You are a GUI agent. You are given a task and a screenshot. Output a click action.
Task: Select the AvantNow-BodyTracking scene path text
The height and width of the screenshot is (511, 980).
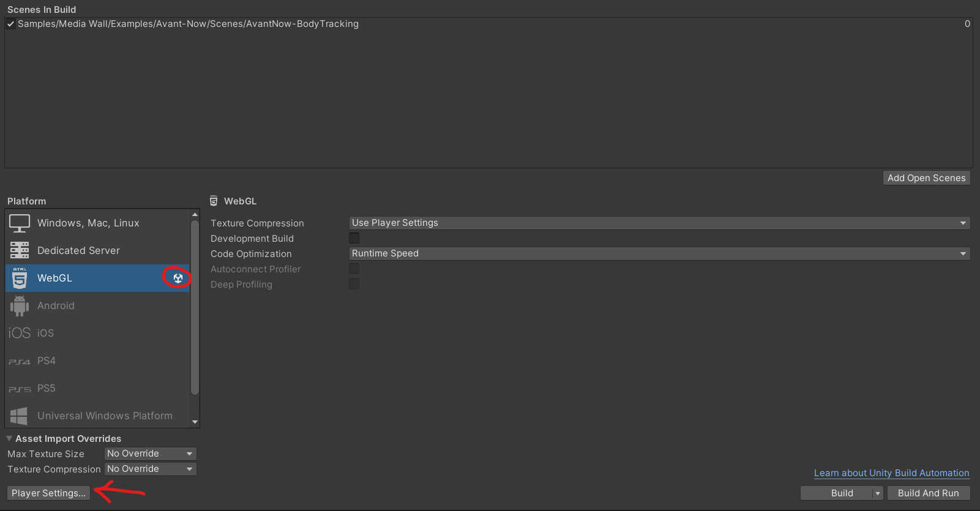(x=188, y=24)
